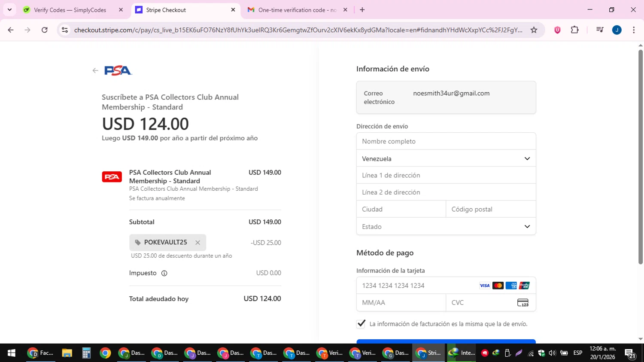Switch to One-time verification code tab
Screen dimensions: 644x362
296,10
